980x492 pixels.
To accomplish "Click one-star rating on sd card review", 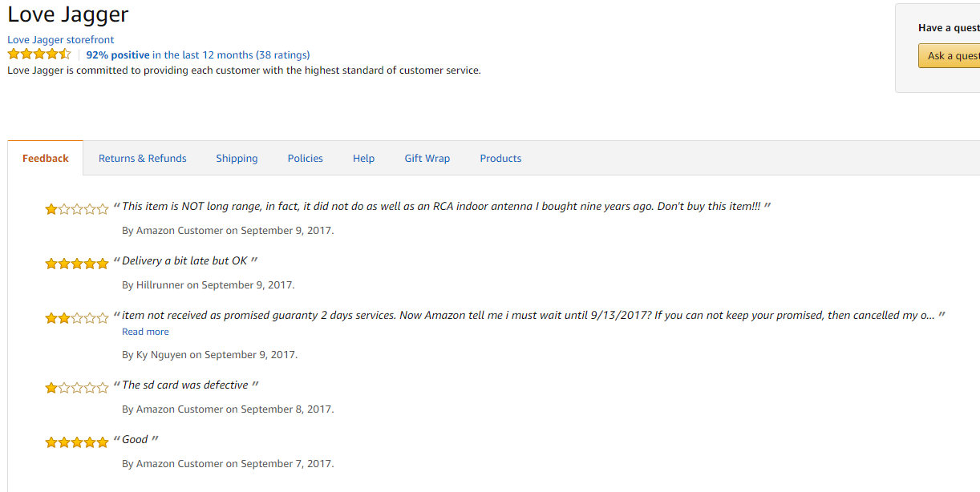I will pyautogui.click(x=77, y=388).
